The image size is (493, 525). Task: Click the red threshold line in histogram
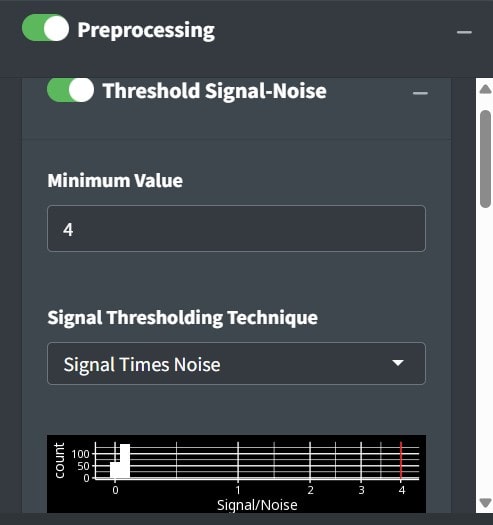pyautogui.click(x=401, y=461)
